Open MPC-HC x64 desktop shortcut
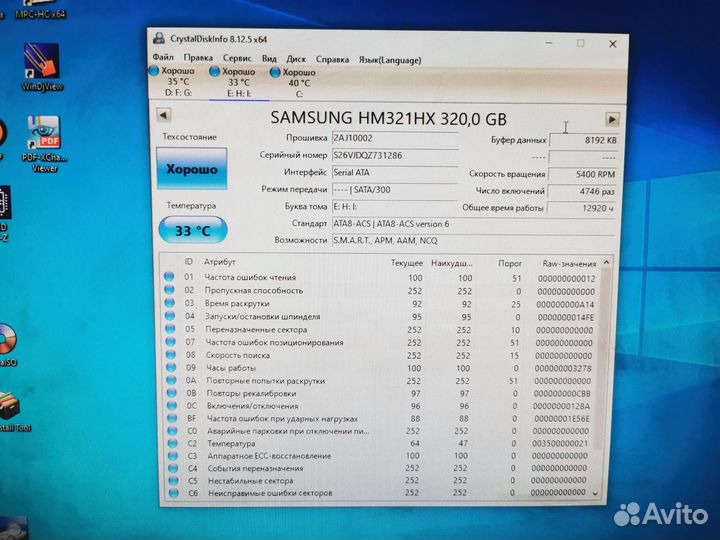This screenshot has width=720, height=540. coord(40,9)
